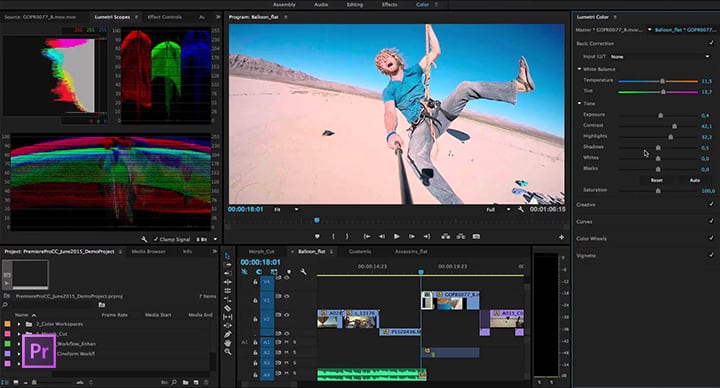This screenshot has height=388, width=720.
Task: Expand the 2_Color Workspaces bin
Action: coord(19,324)
